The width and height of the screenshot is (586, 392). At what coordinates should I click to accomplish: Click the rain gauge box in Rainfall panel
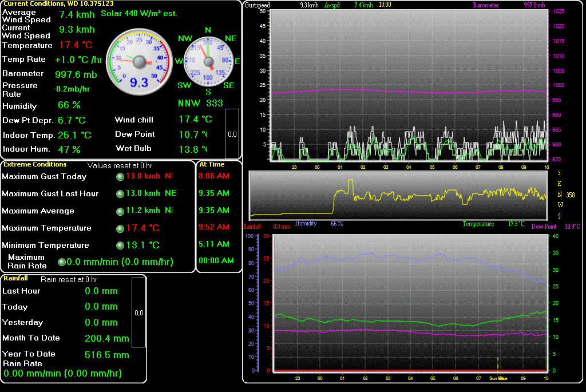coord(138,312)
